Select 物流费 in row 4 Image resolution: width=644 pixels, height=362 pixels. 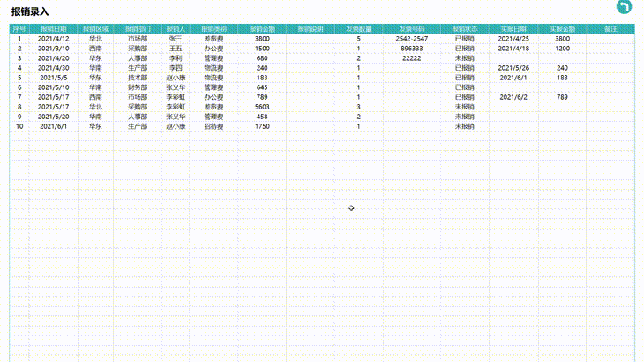click(x=214, y=68)
